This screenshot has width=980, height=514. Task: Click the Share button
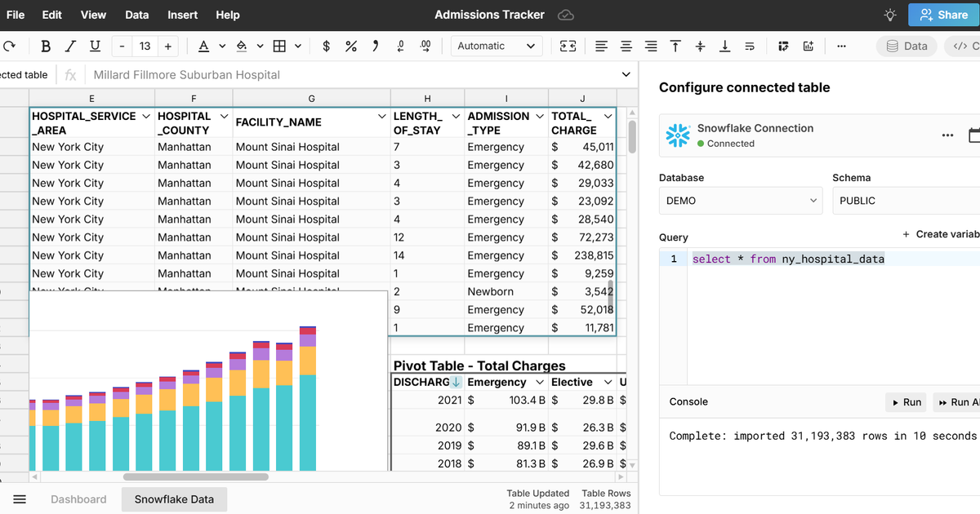pyautogui.click(x=944, y=15)
